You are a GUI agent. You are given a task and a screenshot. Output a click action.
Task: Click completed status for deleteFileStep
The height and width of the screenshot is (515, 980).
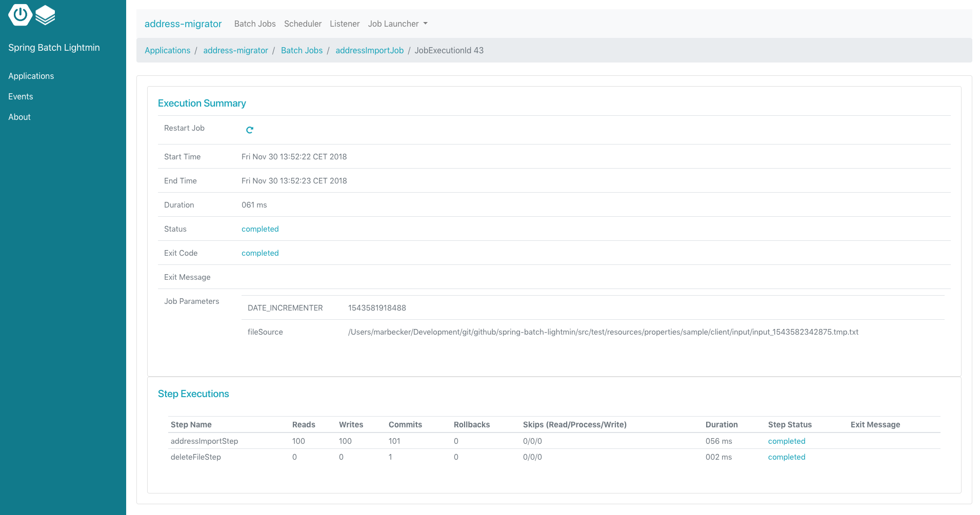point(787,457)
